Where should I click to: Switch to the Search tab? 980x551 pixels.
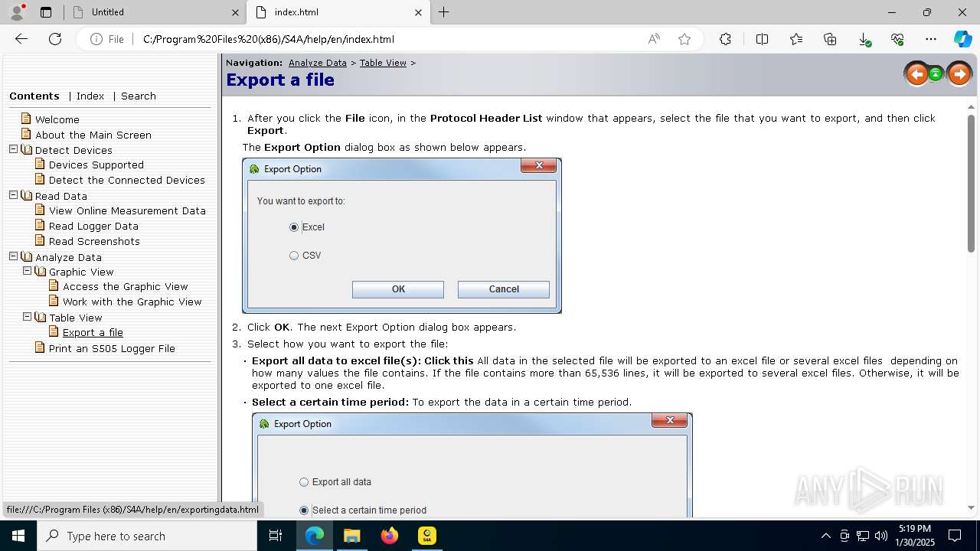tap(139, 96)
